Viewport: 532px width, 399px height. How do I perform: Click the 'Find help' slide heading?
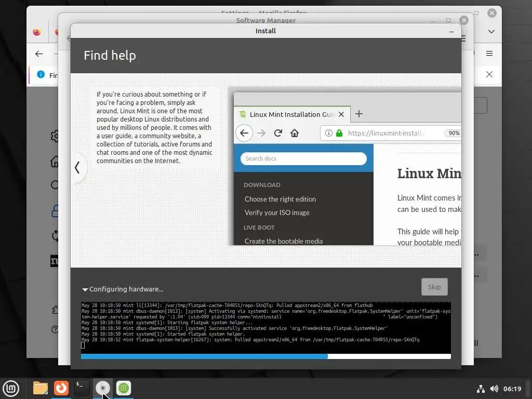point(110,55)
